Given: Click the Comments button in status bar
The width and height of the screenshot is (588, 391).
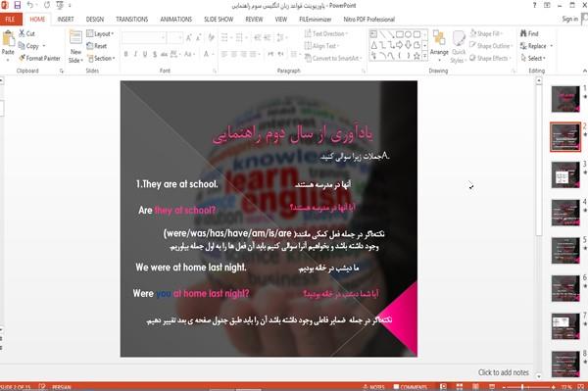Looking at the screenshot, I should click(x=411, y=386).
